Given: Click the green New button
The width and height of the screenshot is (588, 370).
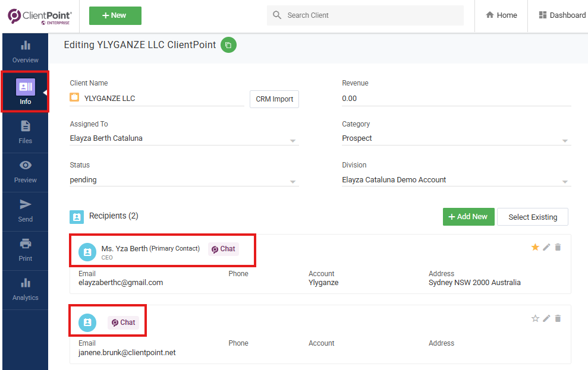Looking at the screenshot, I should point(115,15).
